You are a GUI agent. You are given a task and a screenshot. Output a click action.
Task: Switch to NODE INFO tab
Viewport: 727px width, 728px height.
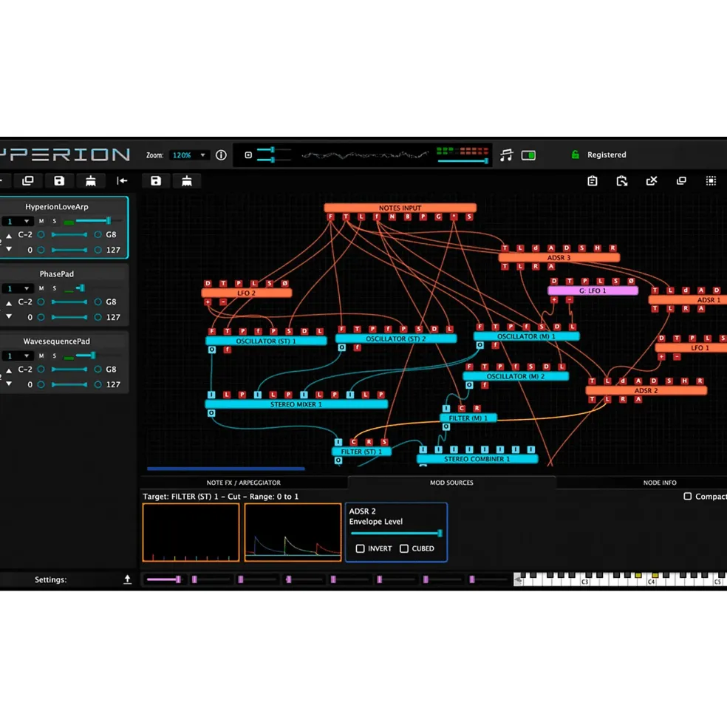click(659, 483)
